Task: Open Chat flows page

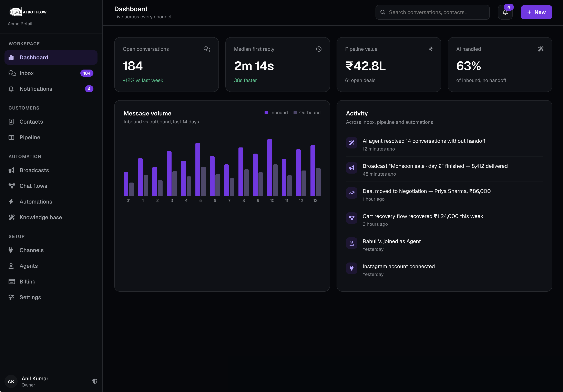Action: coord(51,186)
